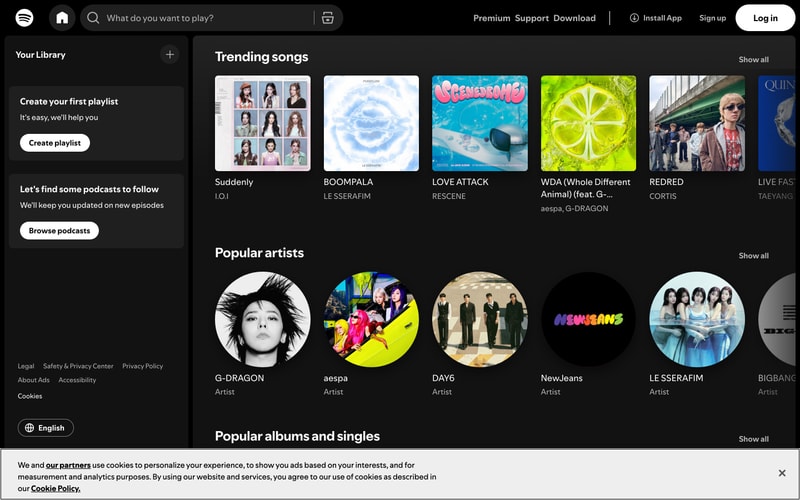Click 'LE SSERAFIM' under BOOMPALA
This screenshot has height=500, width=800.
point(347,196)
